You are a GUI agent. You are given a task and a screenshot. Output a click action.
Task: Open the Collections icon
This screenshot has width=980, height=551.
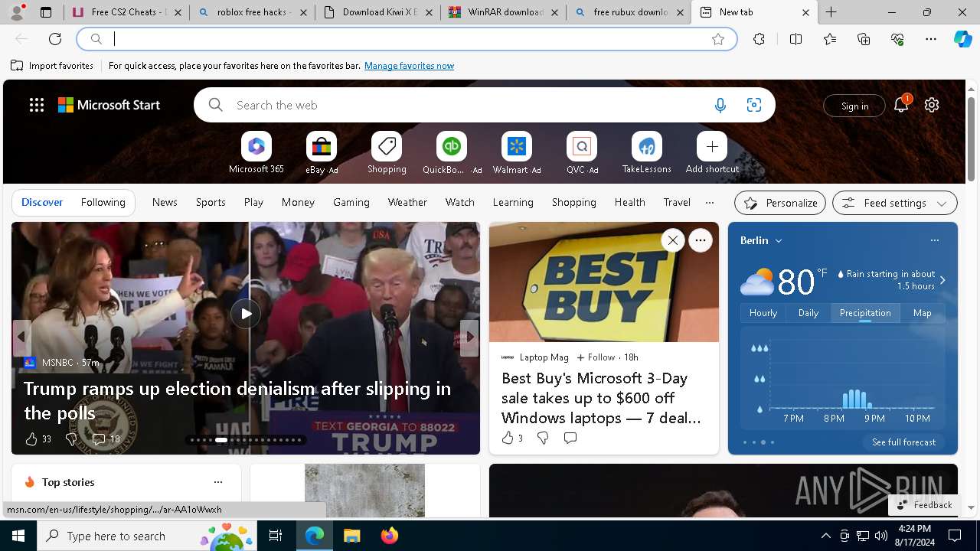864,39
